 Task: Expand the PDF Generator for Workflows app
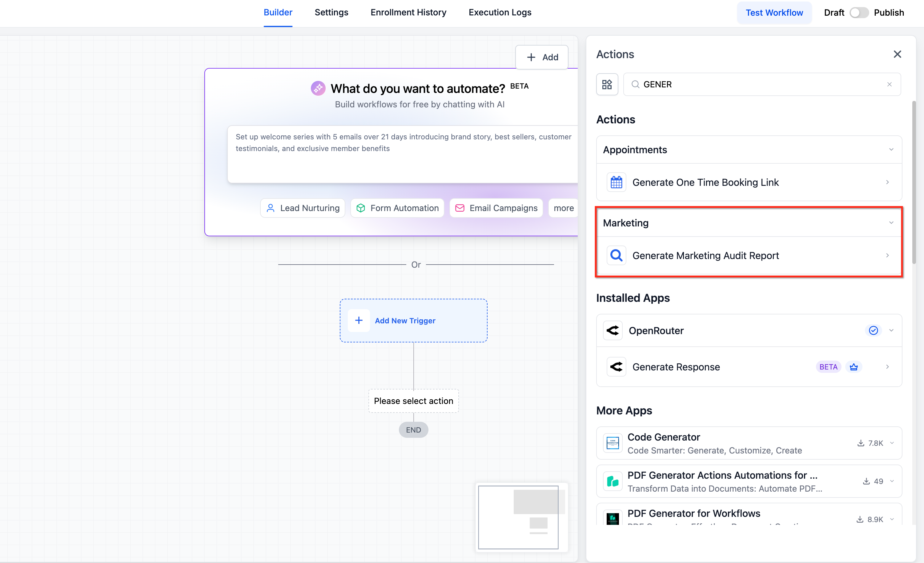tap(892, 519)
